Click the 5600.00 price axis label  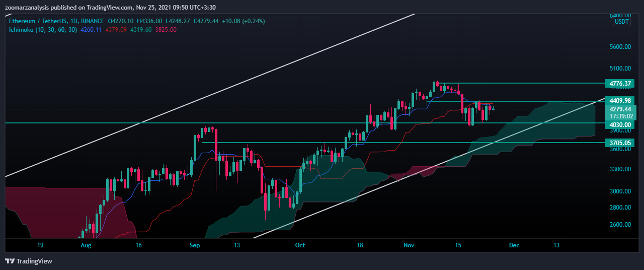[x=620, y=47]
